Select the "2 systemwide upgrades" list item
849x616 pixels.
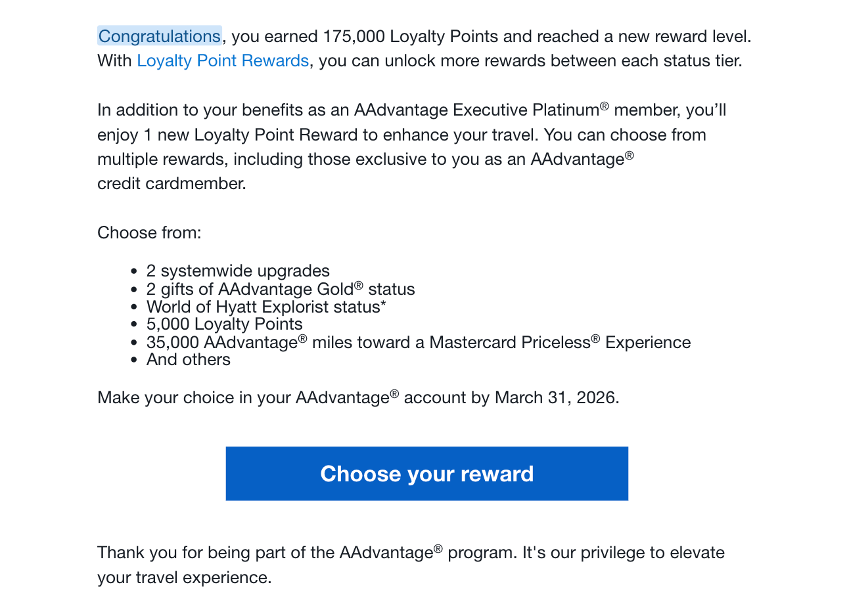[238, 271]
